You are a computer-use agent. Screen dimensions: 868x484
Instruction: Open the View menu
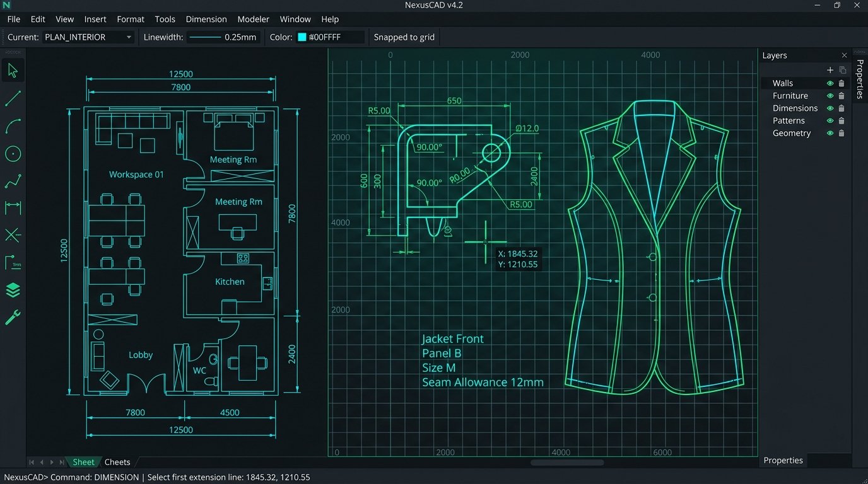coord(64,19)
